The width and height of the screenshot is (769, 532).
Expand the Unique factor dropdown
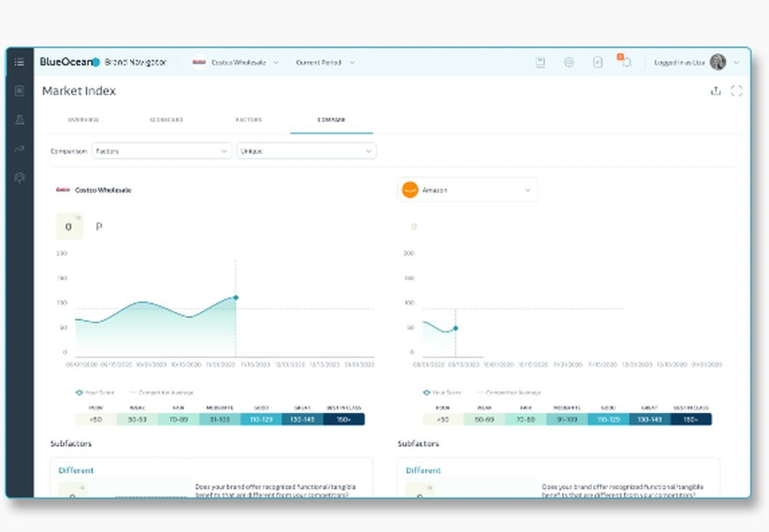click(307, 151)
